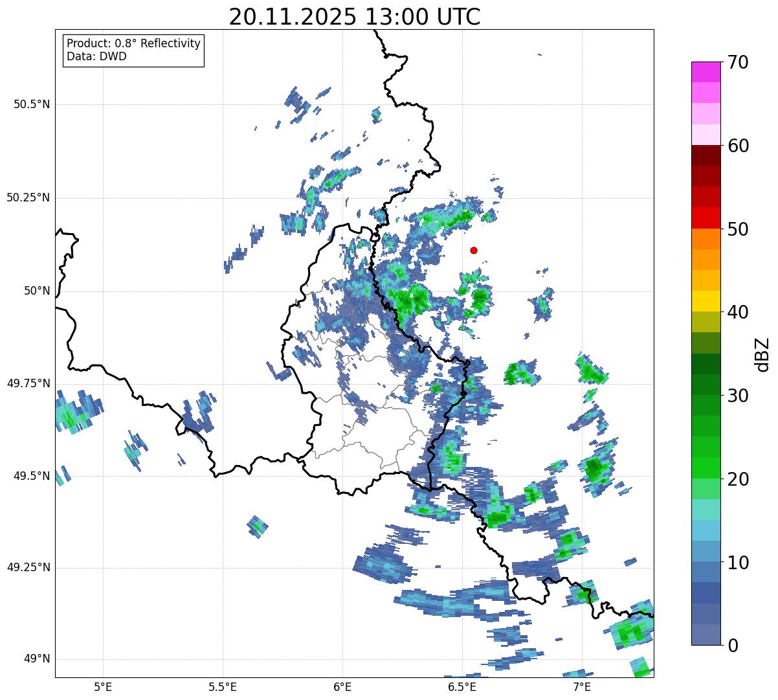Click the 50.5°N latitude label
Screen dimensions: 778x700
coord(32,104)
